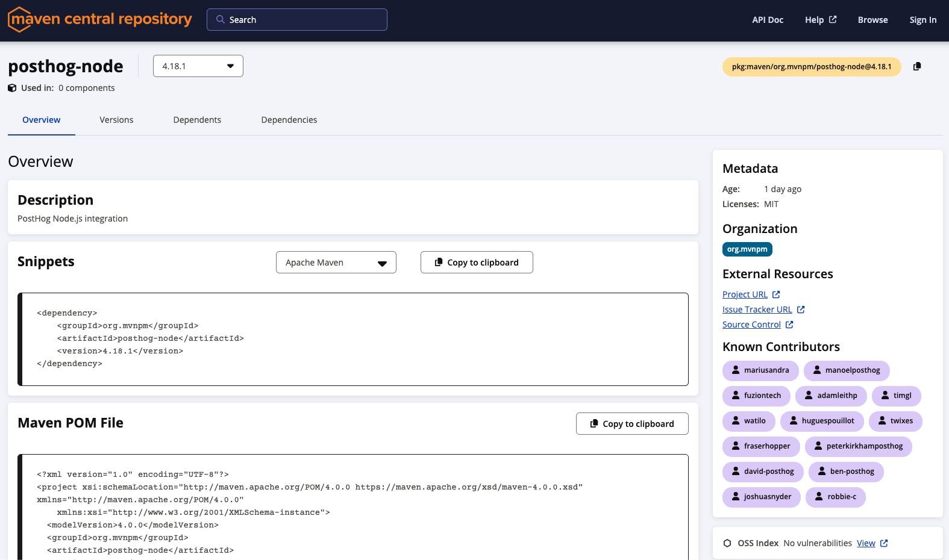Click the magnifier icon in the search box
Viewport: 949px width, 560px height.
click(221, 19)
